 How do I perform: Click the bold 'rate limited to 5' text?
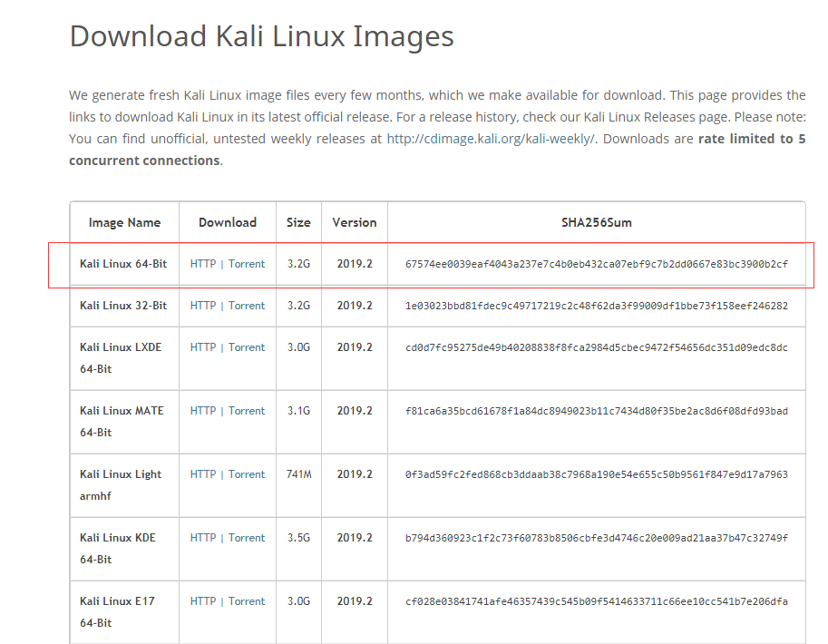[752, 139]
